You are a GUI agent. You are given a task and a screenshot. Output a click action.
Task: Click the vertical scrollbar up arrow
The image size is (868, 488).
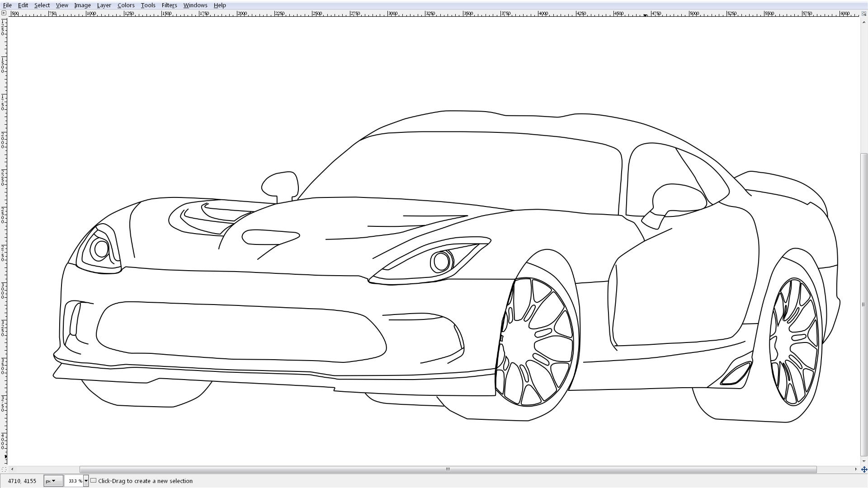[x=864, y=21]
